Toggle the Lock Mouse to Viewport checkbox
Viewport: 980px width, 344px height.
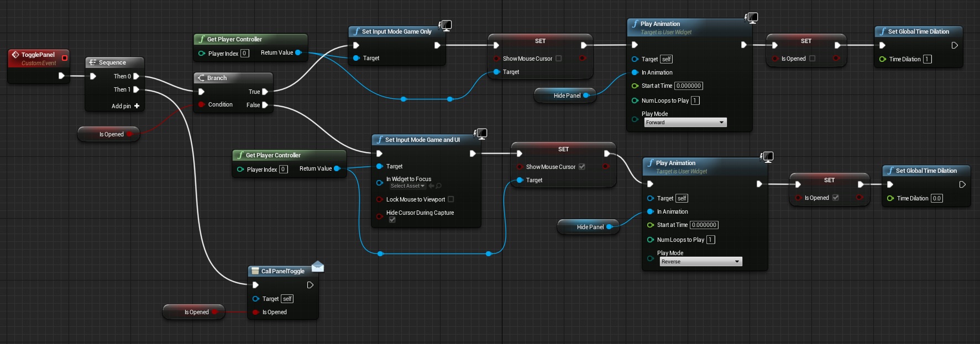tap(450, 199)
